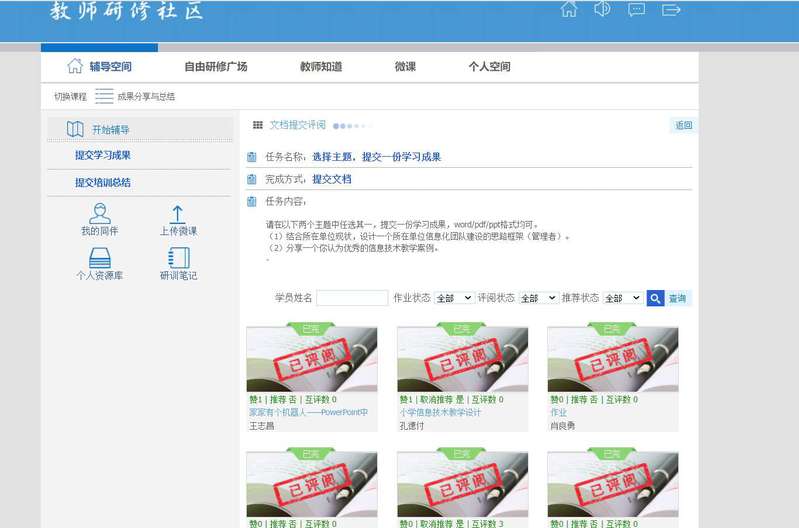Click 切换课程 link
The image size is (799, 528).
70,96
